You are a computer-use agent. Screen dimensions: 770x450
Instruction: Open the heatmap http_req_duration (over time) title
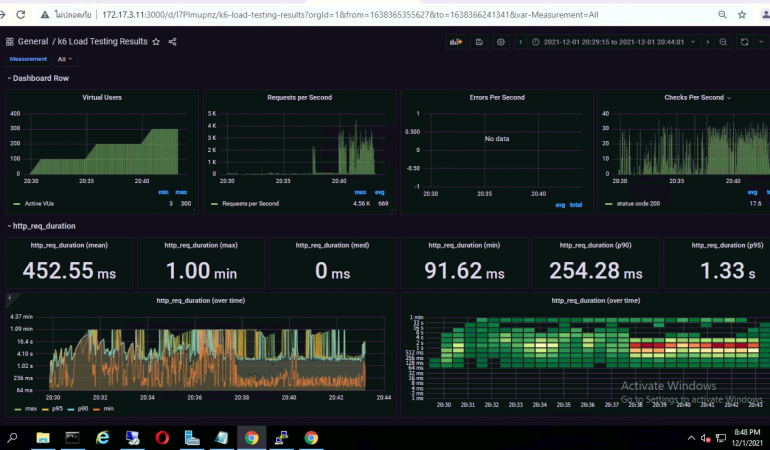tap(596, 300)
